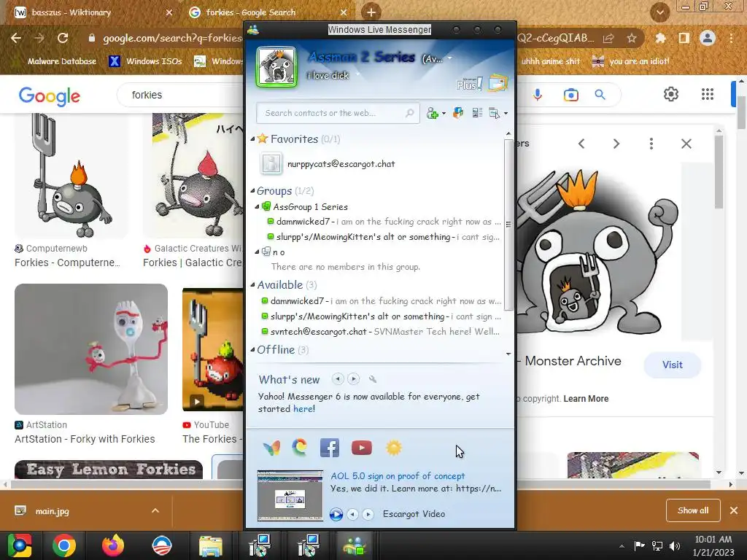This screenshot has height=560, width=747.
Task: Click the Search contacts or the web field
Action: (338, 113)
